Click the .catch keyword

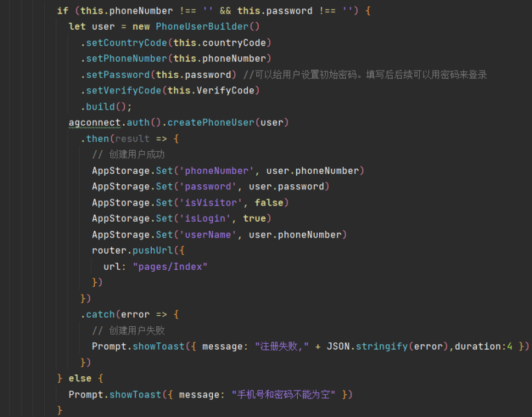click(98, 315)
